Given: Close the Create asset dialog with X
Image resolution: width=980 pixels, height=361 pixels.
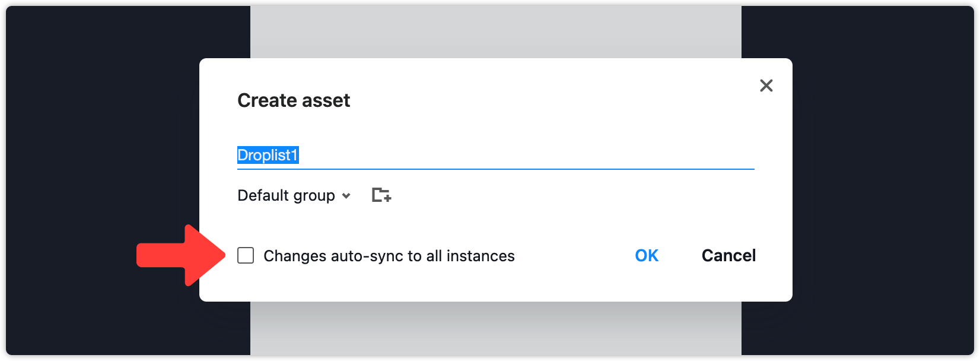Looking at the screenshot, I should click(x=766, y=85).
